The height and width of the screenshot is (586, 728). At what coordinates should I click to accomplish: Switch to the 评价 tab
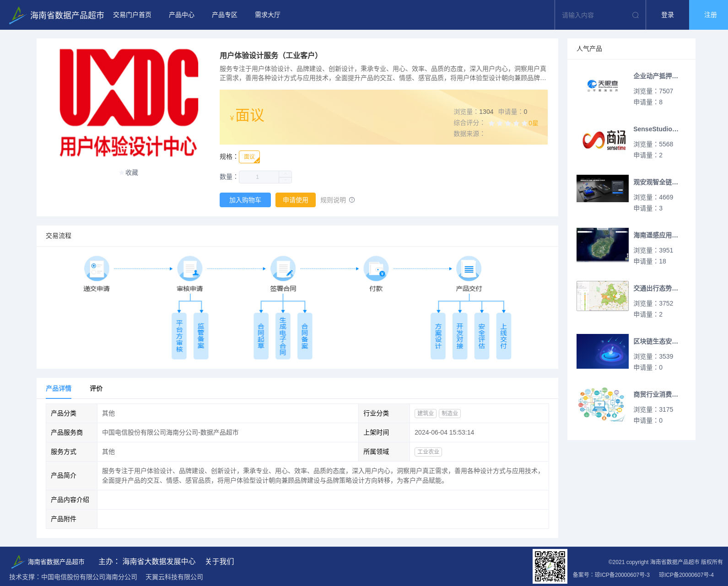(96, 388)
